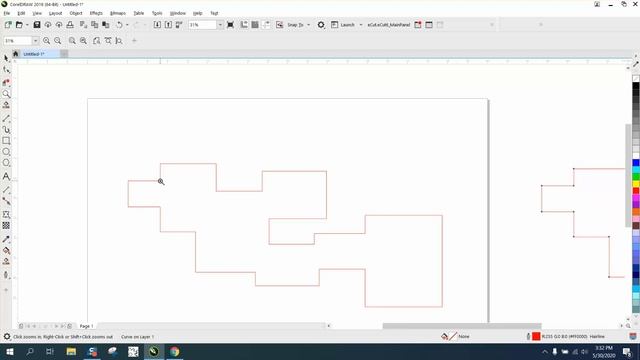Select the Drop Shadow tool
Screen dimensions: 640x360
tap(6, 214)
